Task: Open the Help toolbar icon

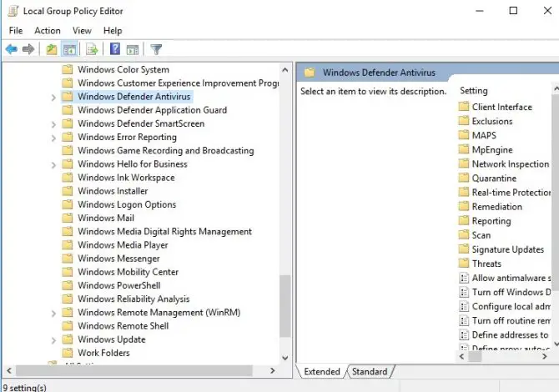Action: [x=115, y=48]
